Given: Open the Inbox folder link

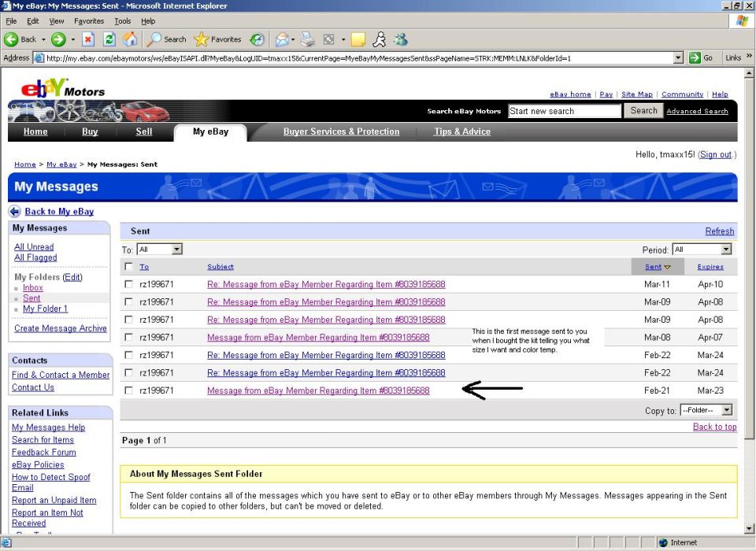Looking at the screenshot, I should [33, 287].
